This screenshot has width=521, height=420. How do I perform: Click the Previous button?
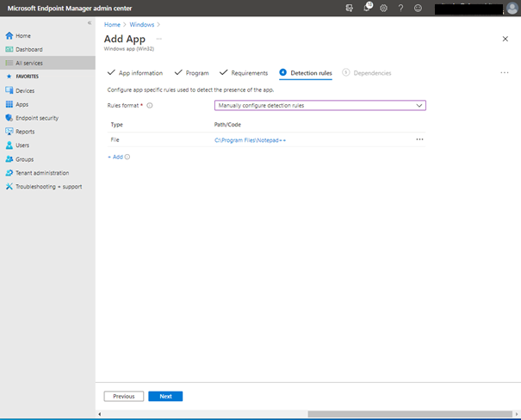pyautogui.click(x=124, y=396)
